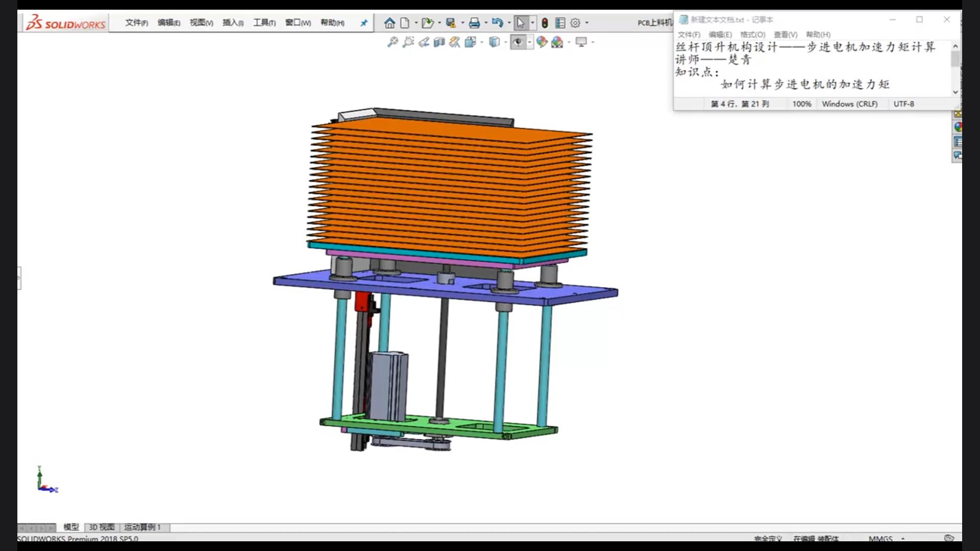Open Custom Properties task pane tab
This screenshot has width=980, height=551.
pos(958,141)
